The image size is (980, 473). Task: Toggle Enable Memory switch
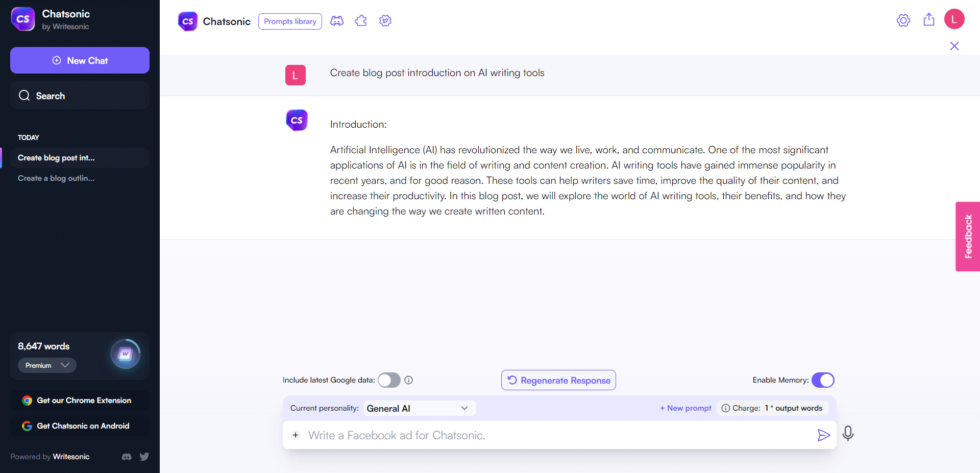tap(823, 380)
